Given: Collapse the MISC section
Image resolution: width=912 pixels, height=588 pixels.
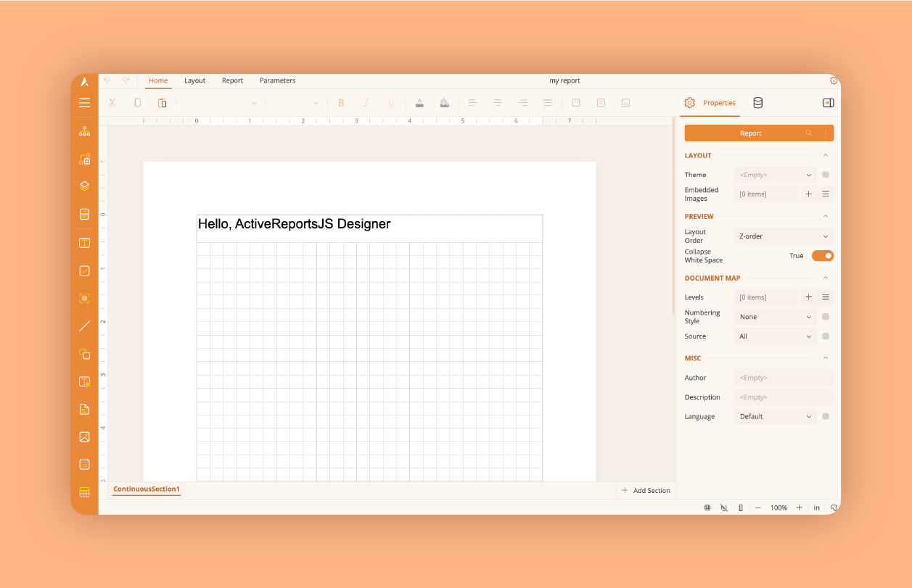Looking at the screenshot, I should 826,358.
